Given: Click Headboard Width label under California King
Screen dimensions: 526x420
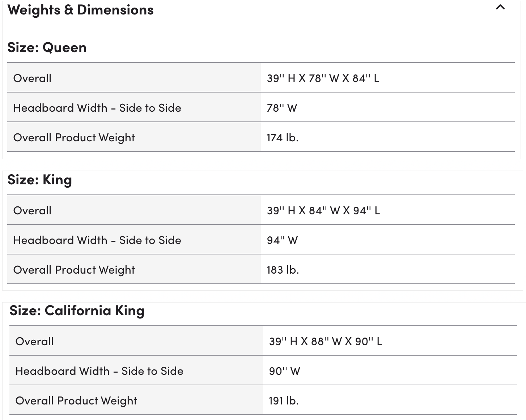Looking at the screenshot, I should (x=99, y=371).
